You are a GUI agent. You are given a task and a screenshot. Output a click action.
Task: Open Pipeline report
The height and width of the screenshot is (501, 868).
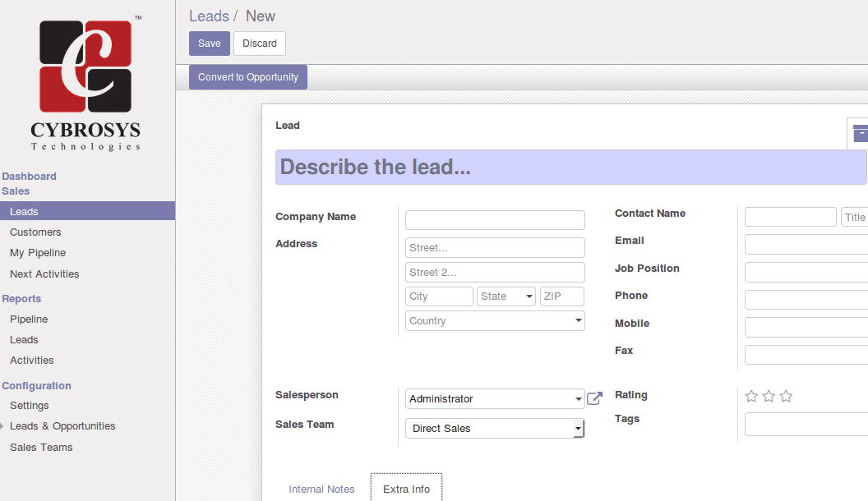[29, 319]
